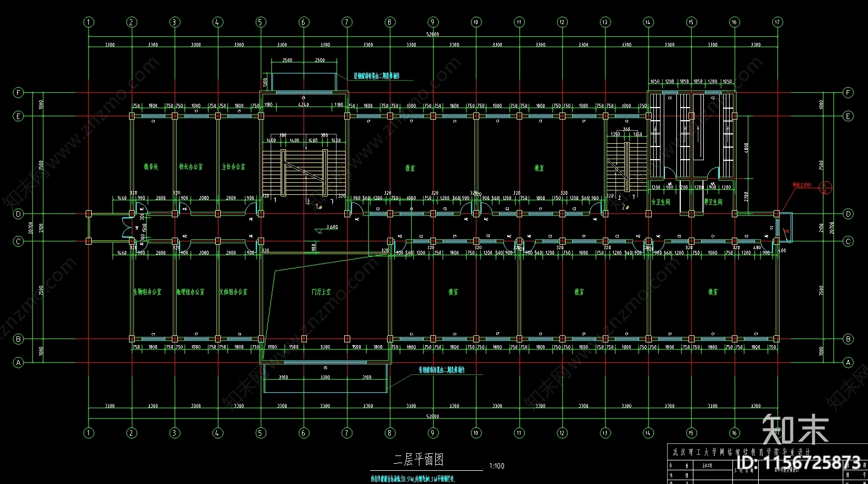Click grid axis bubble 2 in top row
Viewport: 868px width, 484px height.
coord(132,22)
